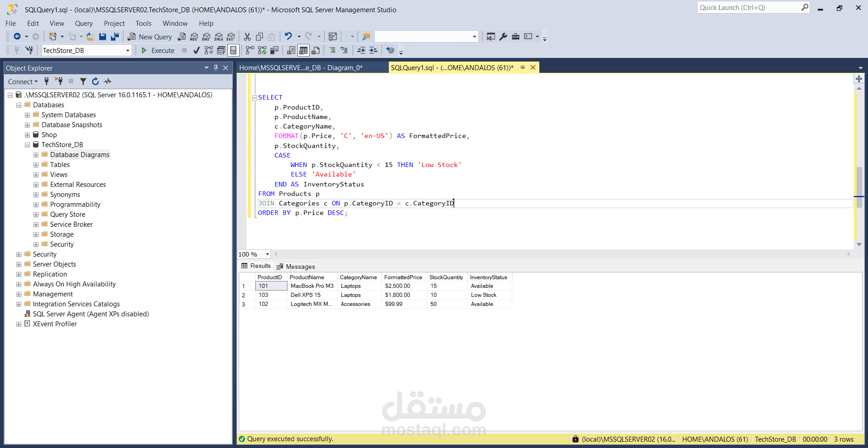Click the MDX query icon

(x=194, y=37)
